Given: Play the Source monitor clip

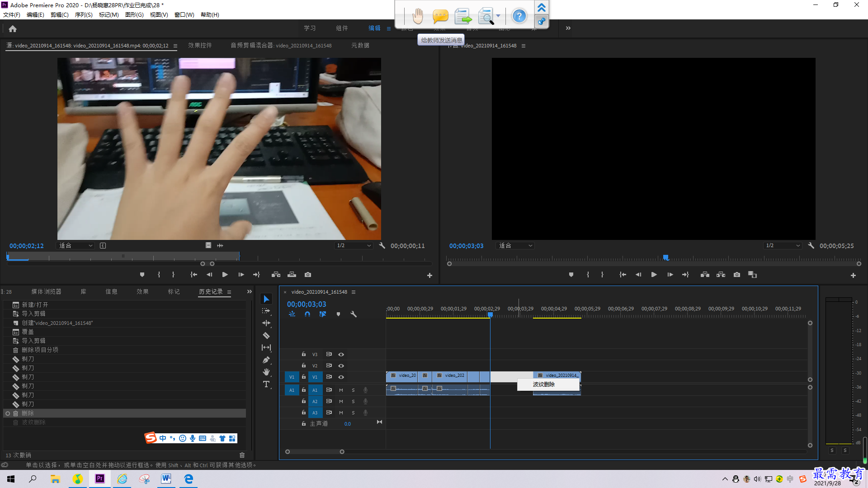Looking at the screenshot, I should point(225,275).
